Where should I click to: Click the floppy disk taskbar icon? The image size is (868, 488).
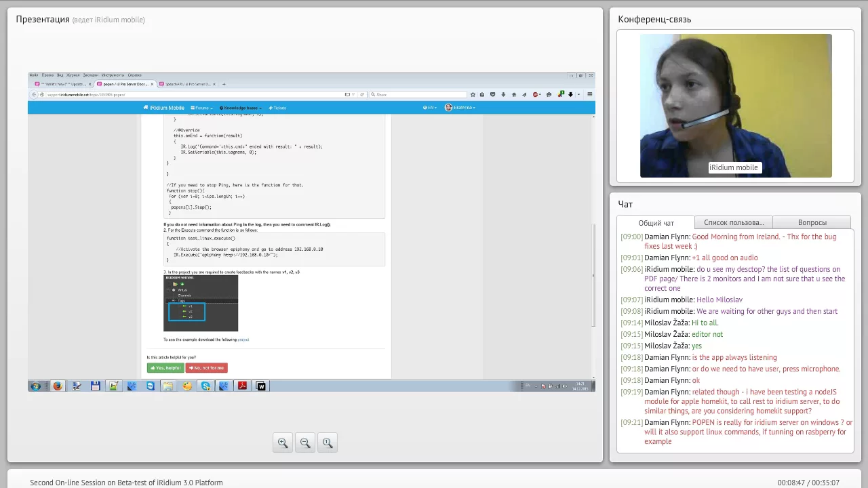pyautogui.click(x=96, y=386)
